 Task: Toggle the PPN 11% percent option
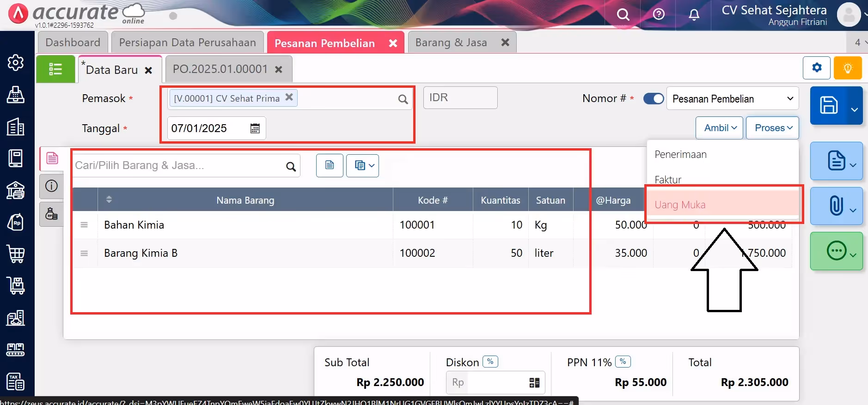(623, 362)
